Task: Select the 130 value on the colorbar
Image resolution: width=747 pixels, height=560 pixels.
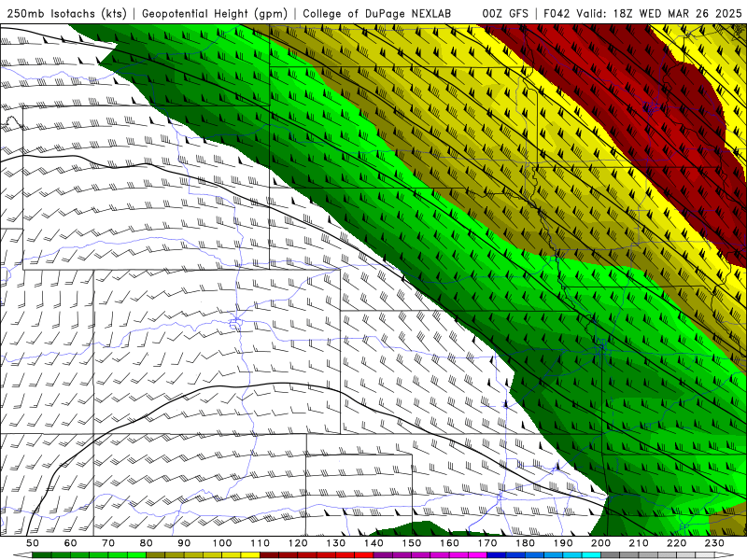Action: pos(336,543)
